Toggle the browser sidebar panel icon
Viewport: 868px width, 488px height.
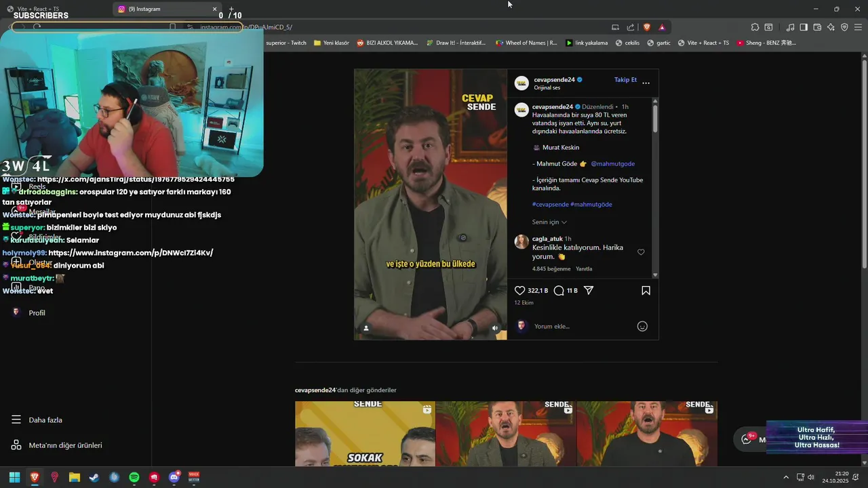[804, 27]
